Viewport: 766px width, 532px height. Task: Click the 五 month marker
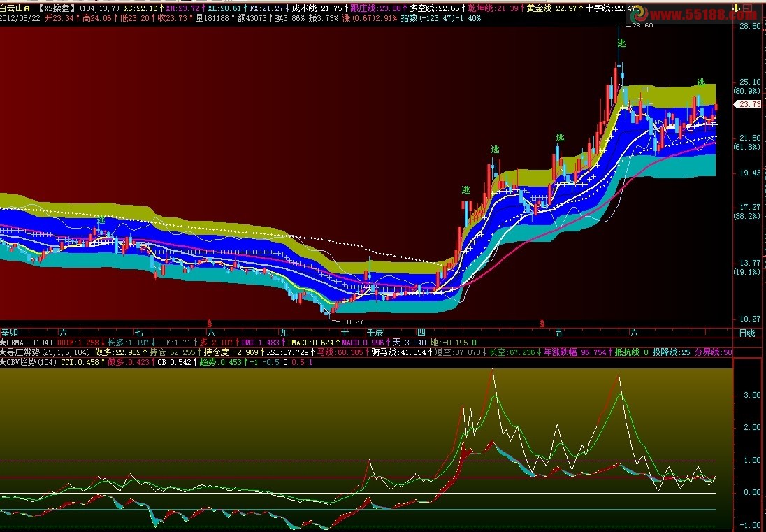point(558,333)
